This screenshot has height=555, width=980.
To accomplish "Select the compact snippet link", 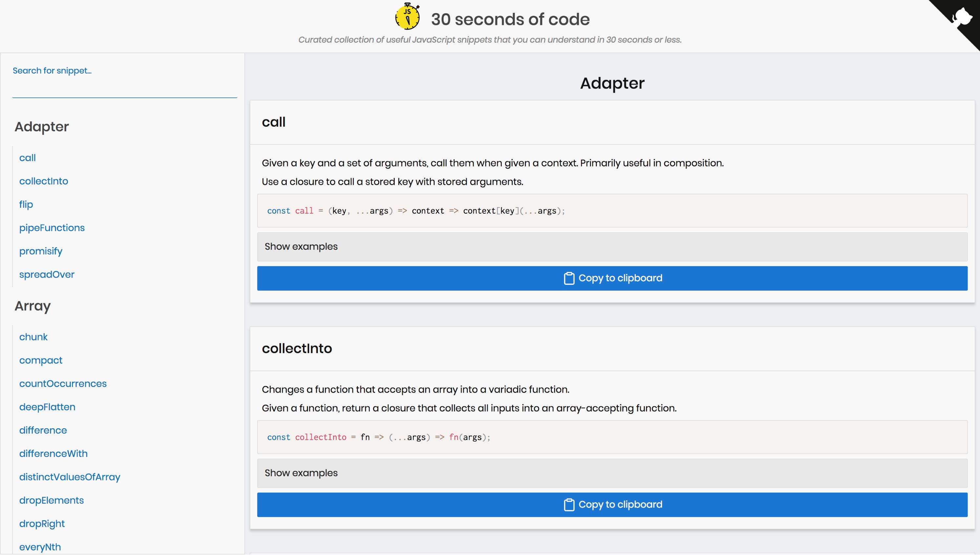I will click(x=40, y=360).
